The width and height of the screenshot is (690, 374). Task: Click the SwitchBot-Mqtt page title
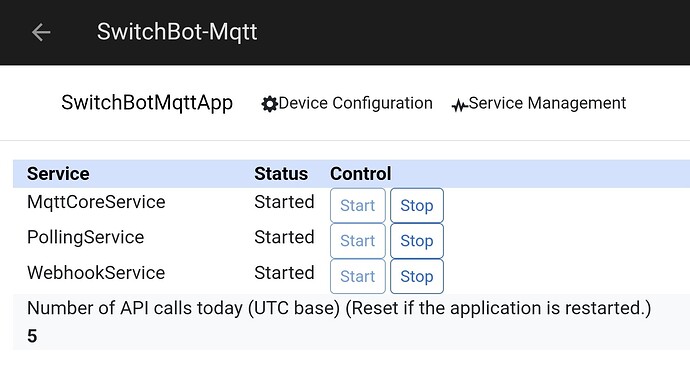[x=177, y=32]
